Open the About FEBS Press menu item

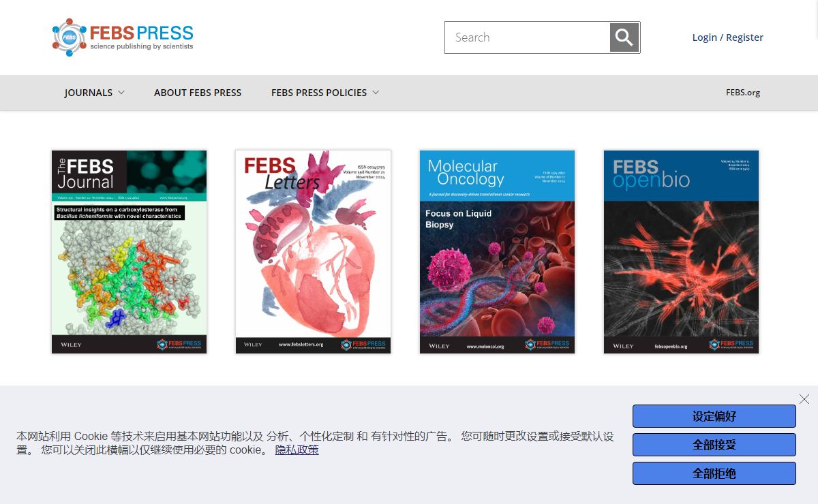pos(198,93)
